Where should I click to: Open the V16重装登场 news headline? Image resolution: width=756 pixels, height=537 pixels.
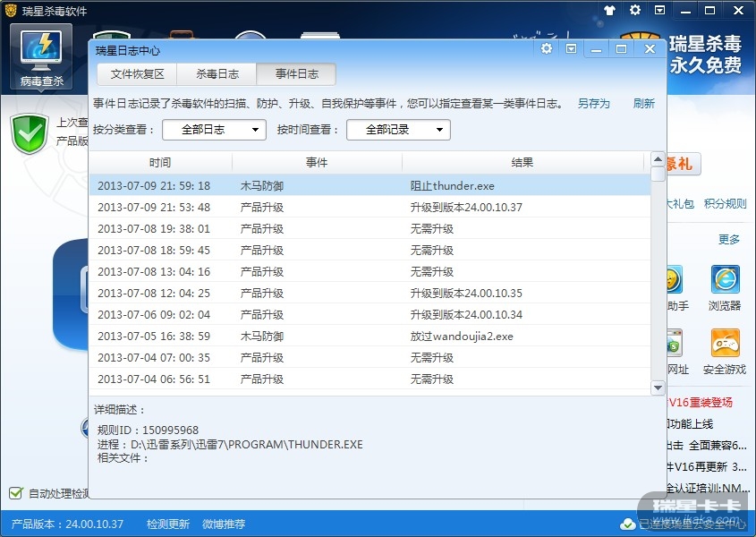click(700, 403)
